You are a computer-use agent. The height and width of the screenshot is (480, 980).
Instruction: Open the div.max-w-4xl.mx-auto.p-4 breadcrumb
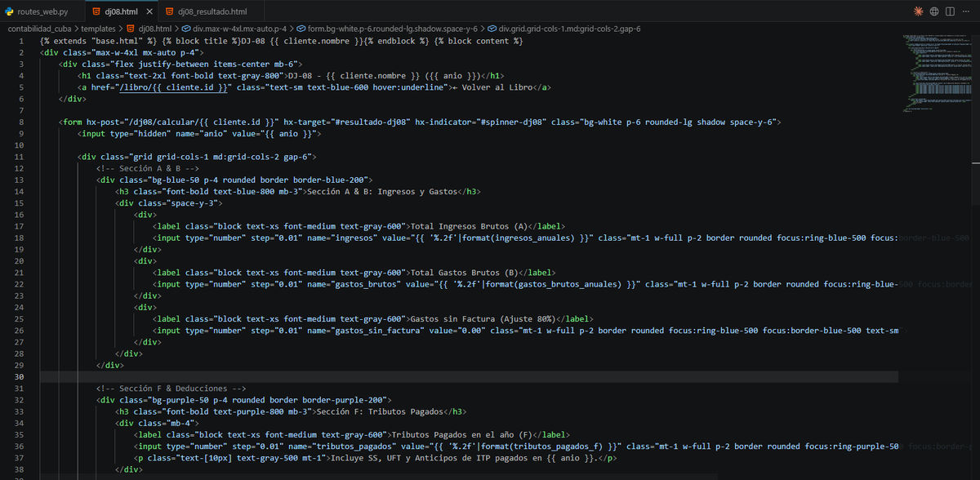[x=233, y=29]
